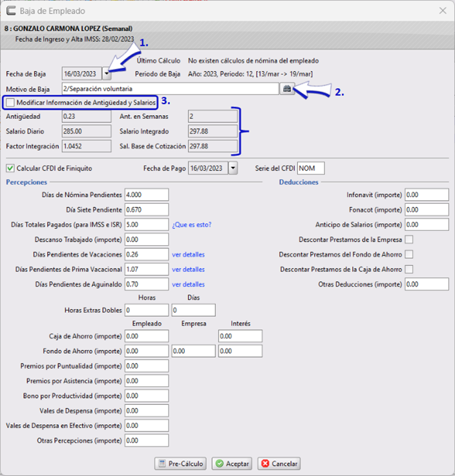Click the Salario Diario value 285.00

tap(87, 131)
